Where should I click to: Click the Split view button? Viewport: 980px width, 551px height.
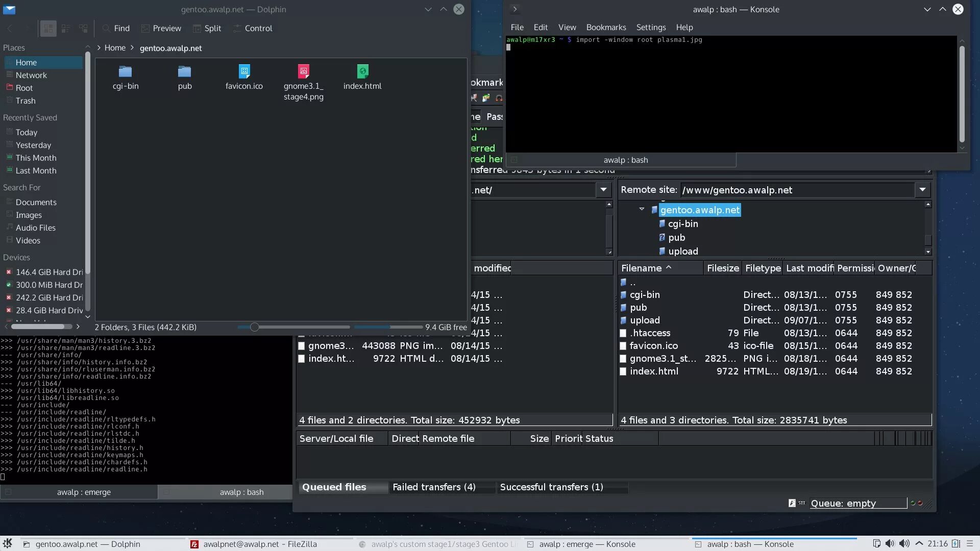[207, 29]
